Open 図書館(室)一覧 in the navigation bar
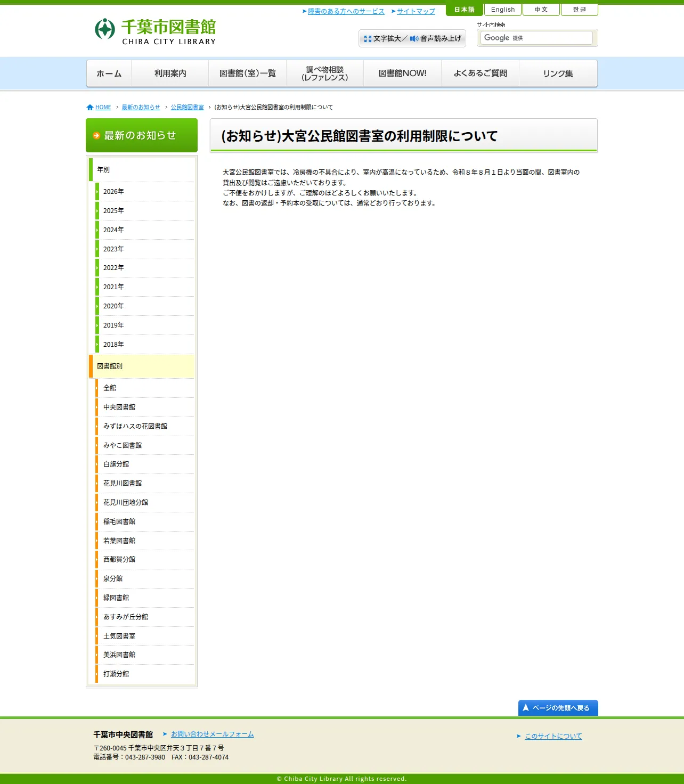This screenshot has height=784, width=684. 248,73
